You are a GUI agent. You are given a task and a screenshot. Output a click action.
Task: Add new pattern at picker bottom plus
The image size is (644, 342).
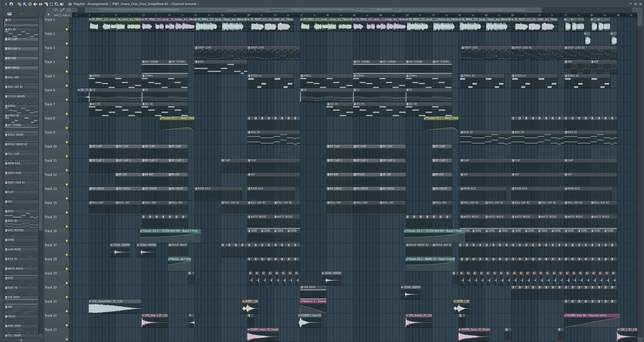pyautogui.click(x=21, y=340)
